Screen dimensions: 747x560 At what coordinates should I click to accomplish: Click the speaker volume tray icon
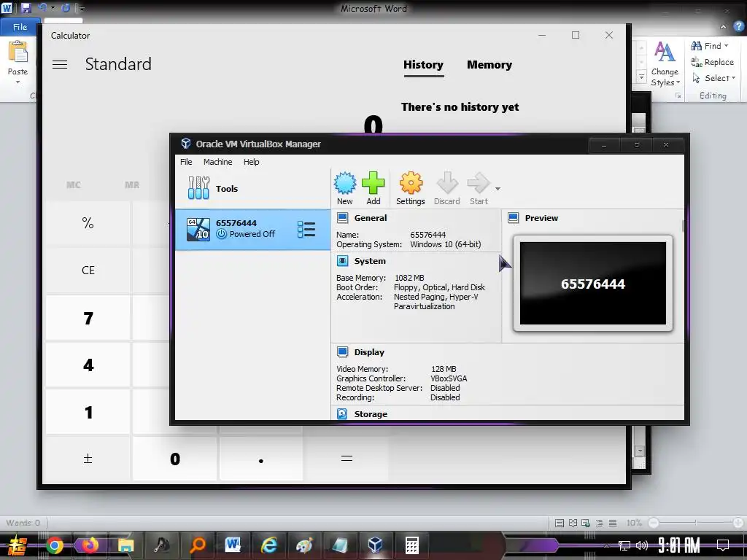coord(642,545)
